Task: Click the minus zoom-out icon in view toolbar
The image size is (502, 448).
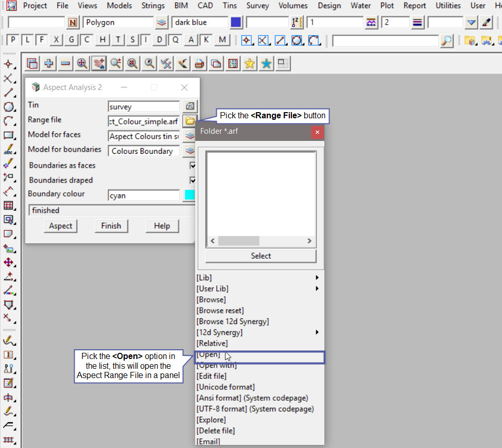Action: [x=65, y=63]
